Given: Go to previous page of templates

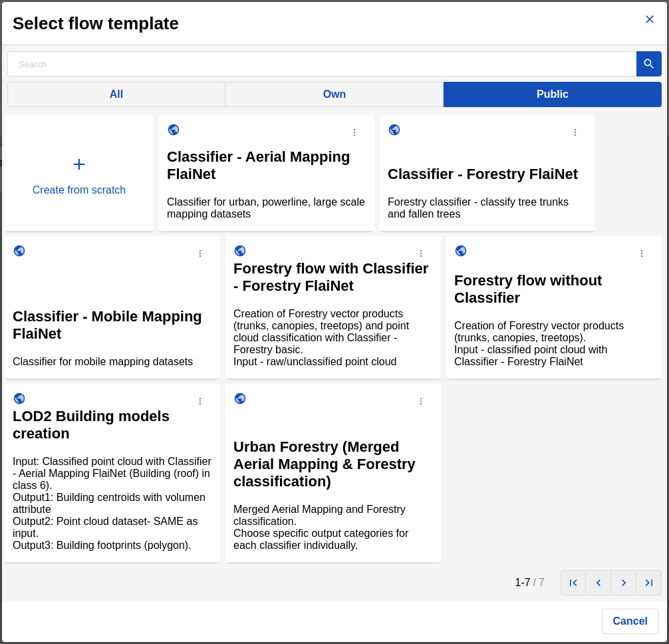Looking at the screenshot, I should coord(598,583).
